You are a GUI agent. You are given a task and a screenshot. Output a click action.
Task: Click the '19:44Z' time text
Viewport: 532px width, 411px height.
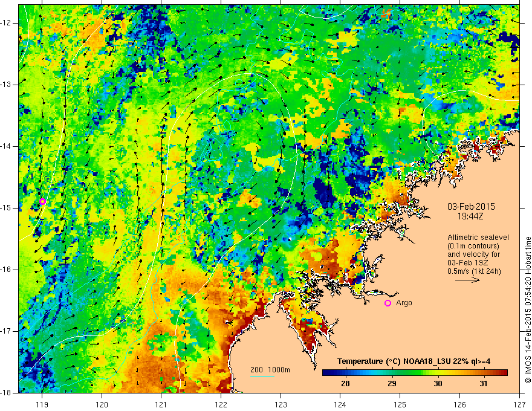470,216
